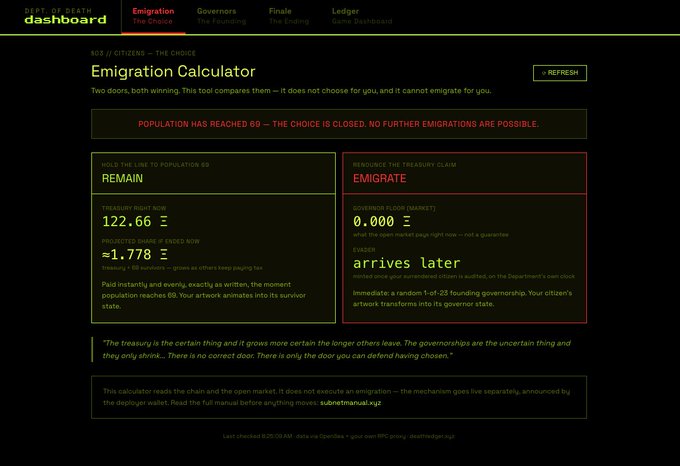The image size is (680, 466).
Task: Click the population reached 69 closed notice
Action: (339, 124)
